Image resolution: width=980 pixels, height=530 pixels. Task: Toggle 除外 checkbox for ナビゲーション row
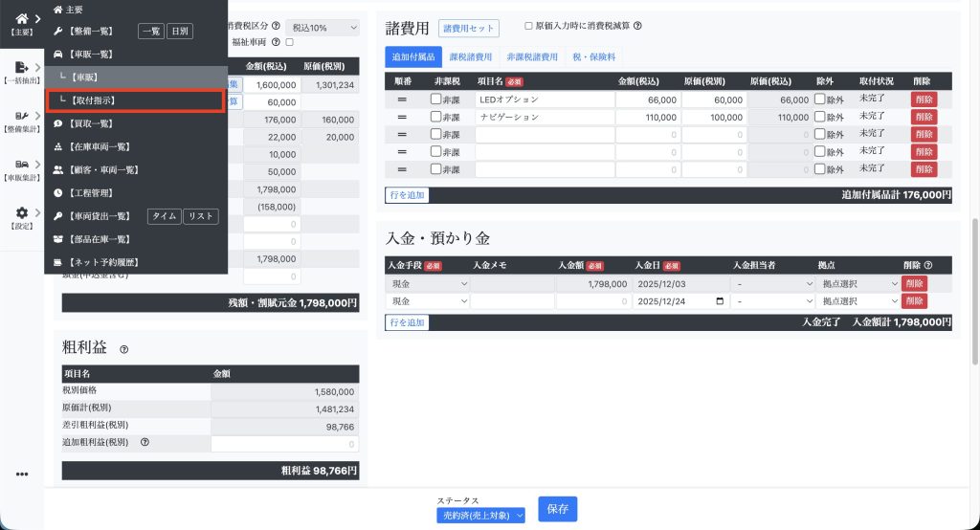[x=819, y=117]
